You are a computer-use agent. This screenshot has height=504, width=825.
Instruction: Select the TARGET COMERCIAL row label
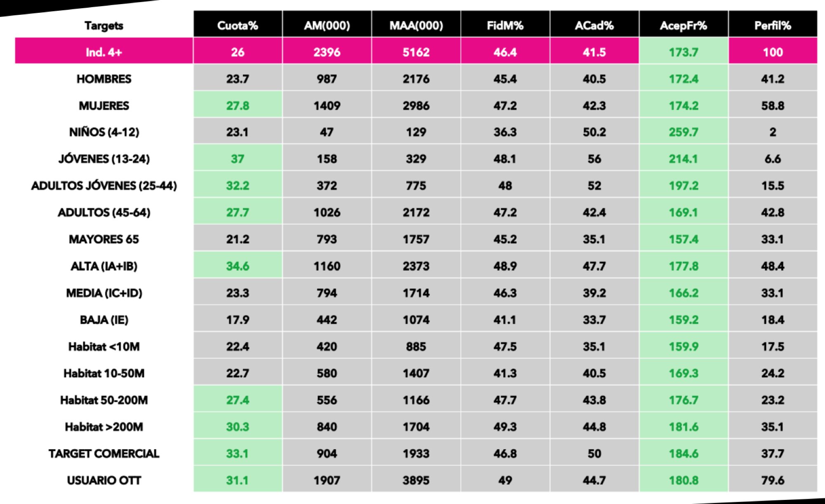coord(104,453)
